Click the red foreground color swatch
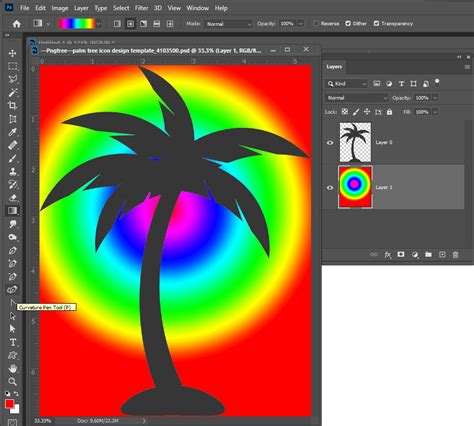Viewport: 474px width, 426px height. click(x=9, y=404)
